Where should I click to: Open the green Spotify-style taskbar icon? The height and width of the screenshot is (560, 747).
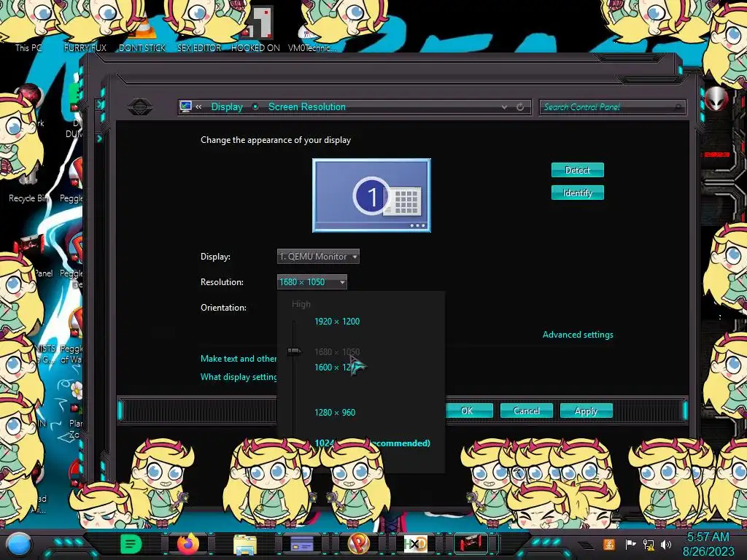click(131, 544)
